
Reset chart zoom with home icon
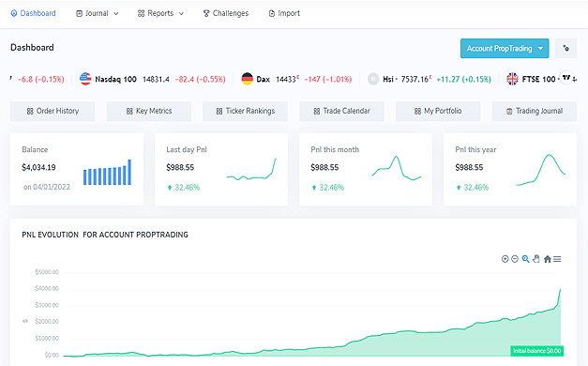(547, 259)
